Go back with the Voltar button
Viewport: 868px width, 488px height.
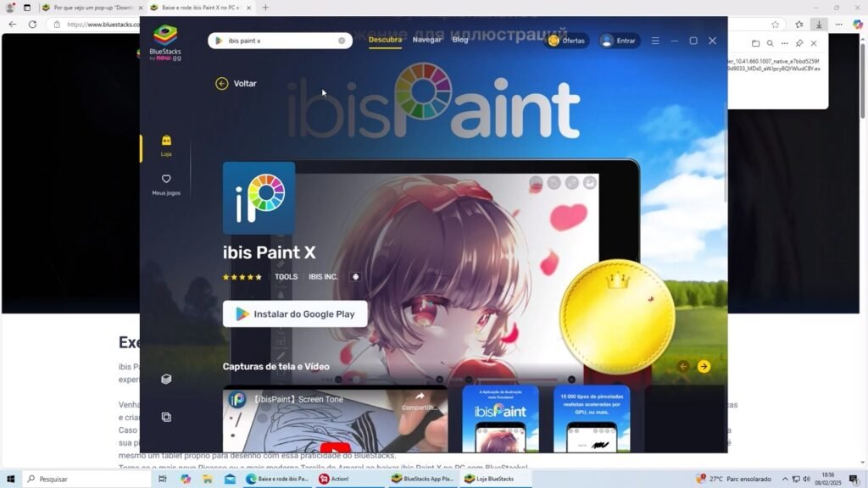pyautogui.click(x=236, y=84)
